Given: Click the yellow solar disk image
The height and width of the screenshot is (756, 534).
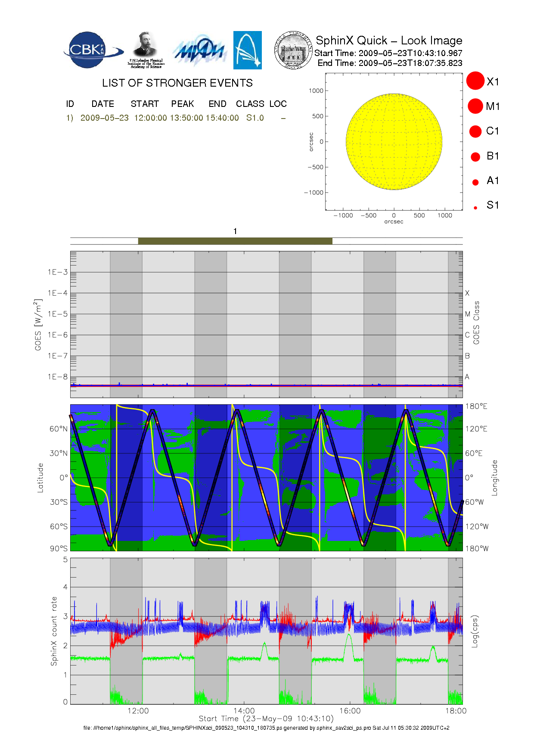Looking at the screenshot, I should pos(394,141).
